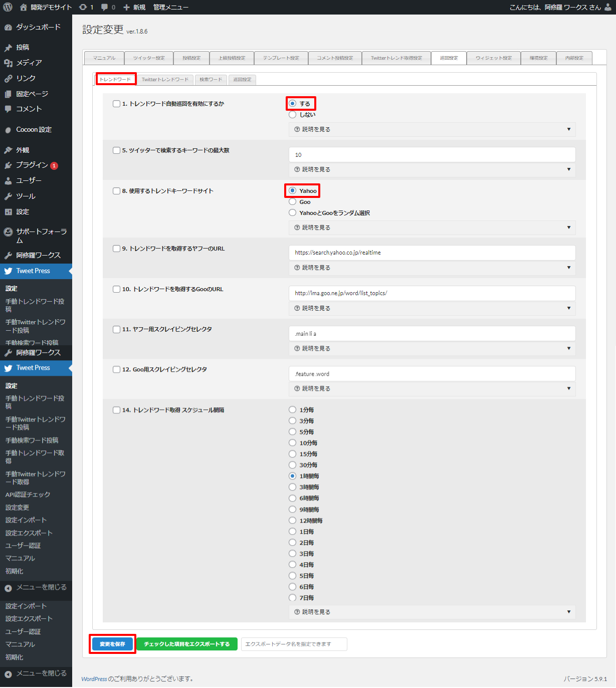The width and height of the screenshot is (616, 688).
Task: Click the 変更を保存 button
Action: coord(112,644)
